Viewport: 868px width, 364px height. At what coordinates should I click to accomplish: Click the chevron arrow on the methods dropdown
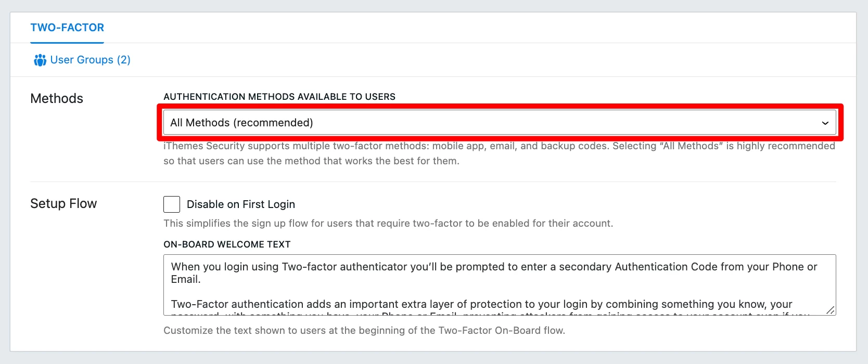[825, 123]
